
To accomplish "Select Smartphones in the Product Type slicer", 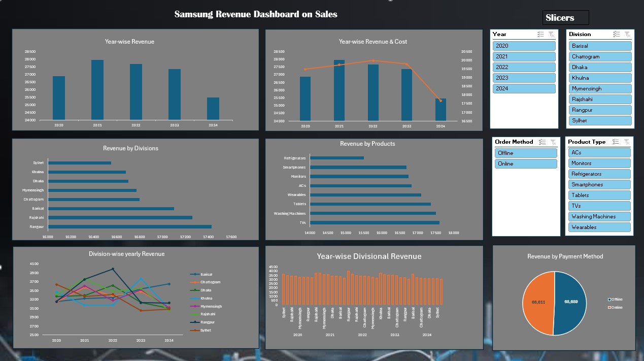I will [599, 184].
